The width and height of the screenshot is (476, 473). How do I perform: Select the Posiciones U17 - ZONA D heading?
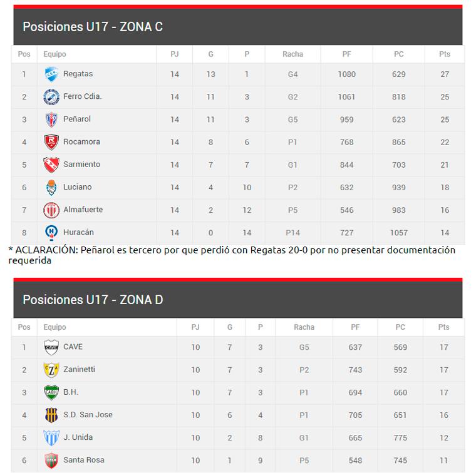coord(93,300)
